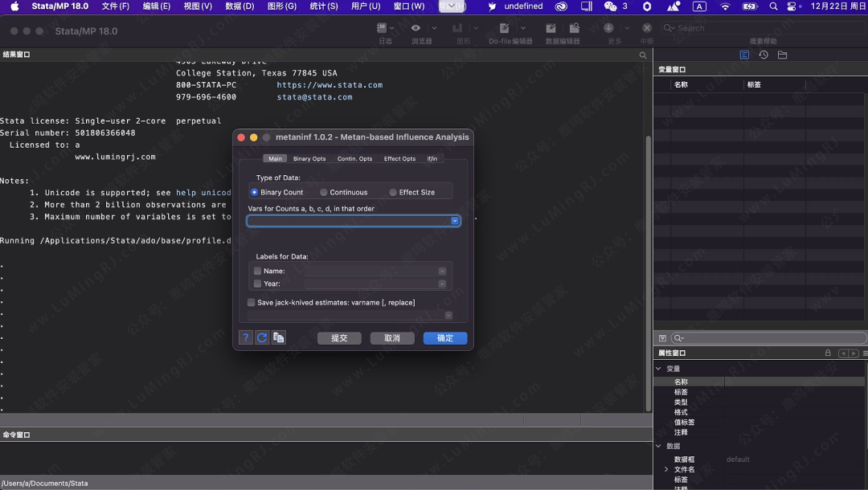The height and width of the screenshot is (490, 868).
Task: Open the 统计 (S) menu
Action: (323, 6)
